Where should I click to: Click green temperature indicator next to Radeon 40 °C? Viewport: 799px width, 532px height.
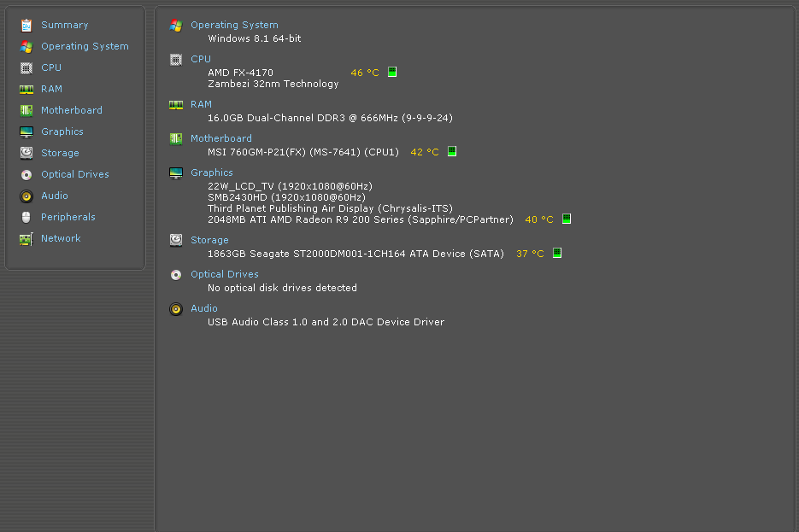(566, 219)
